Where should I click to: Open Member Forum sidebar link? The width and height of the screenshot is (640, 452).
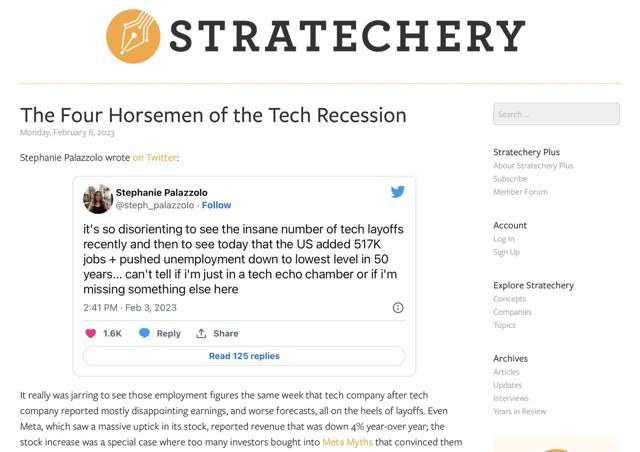[x=520, y=192]
